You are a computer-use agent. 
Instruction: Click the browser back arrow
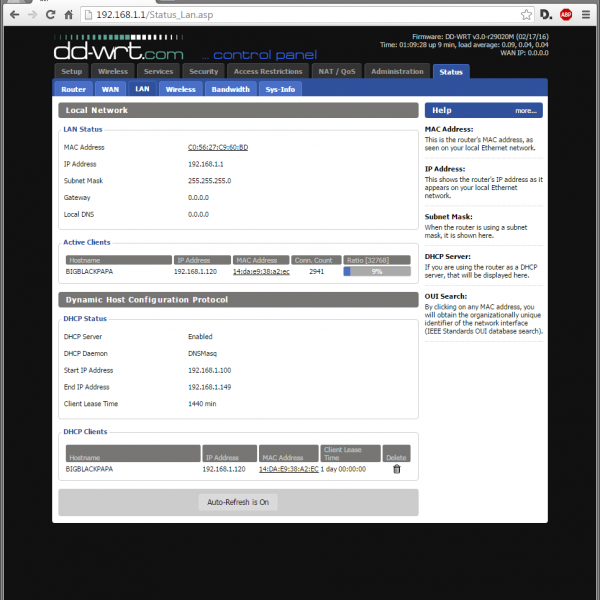click(11, 15)
